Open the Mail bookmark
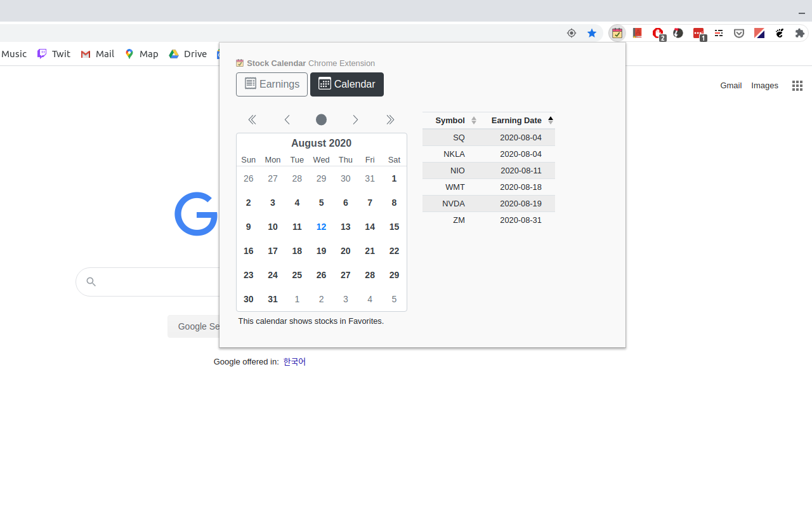Image resolution: width=812 pixels, height=508 pixels. pyautogui.click(x=98, y=54)
